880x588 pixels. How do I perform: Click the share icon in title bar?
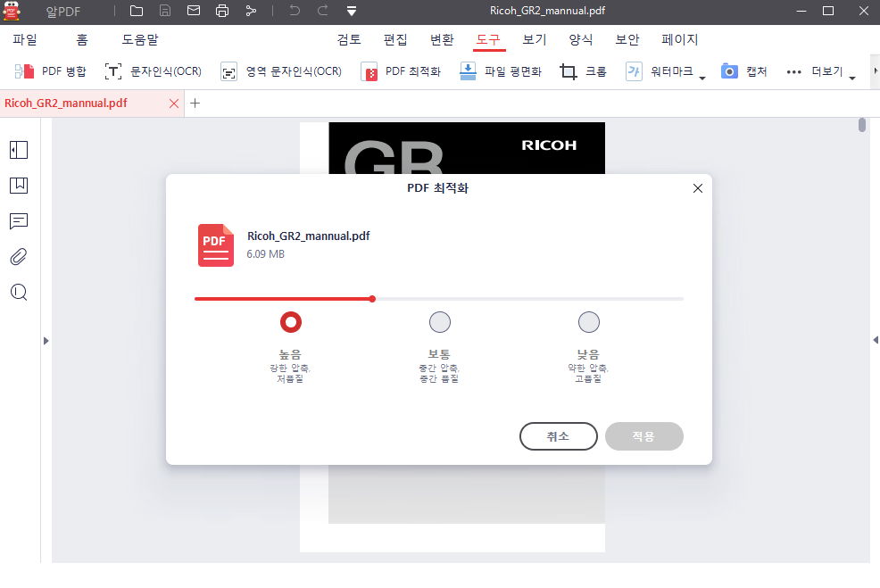click(251, 11)
